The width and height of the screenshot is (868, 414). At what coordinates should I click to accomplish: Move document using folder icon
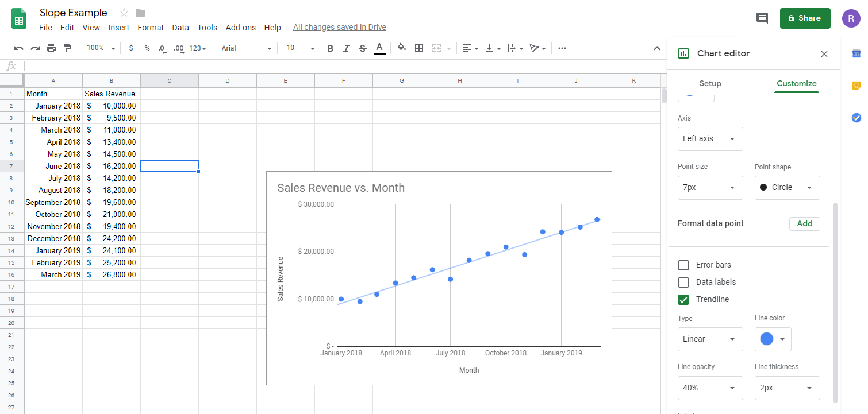(x=140, y=13)
